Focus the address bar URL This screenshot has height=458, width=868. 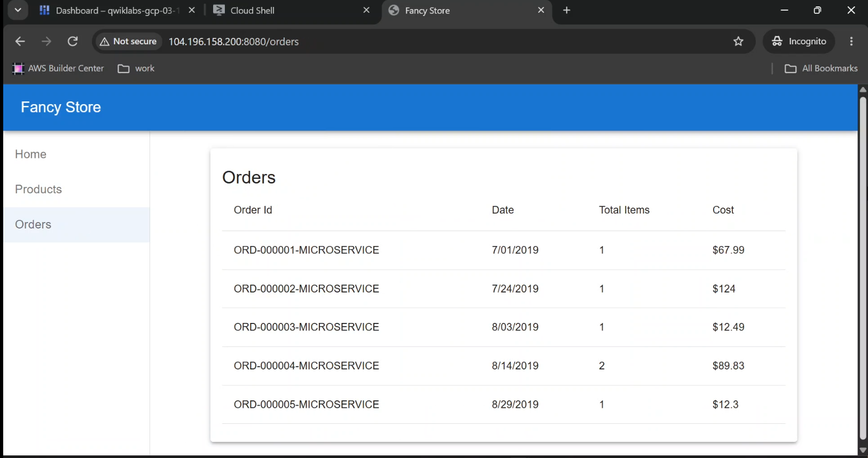tap(233, 42)
